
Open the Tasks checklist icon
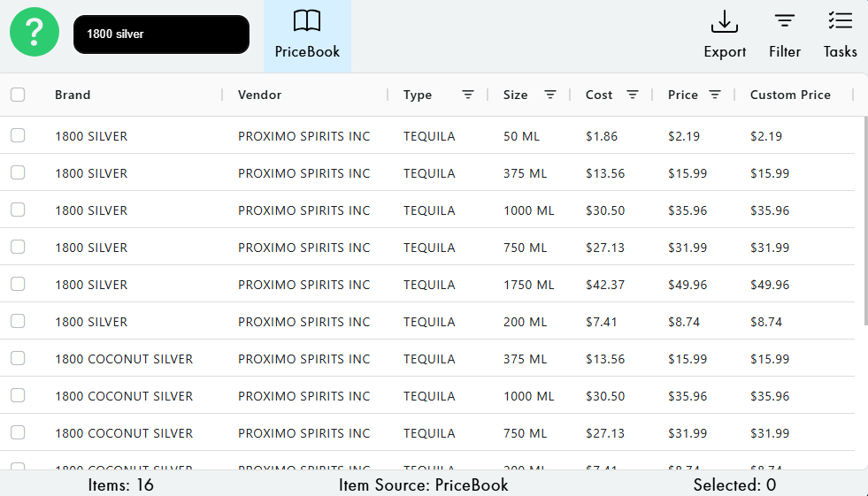pos(840,21)
